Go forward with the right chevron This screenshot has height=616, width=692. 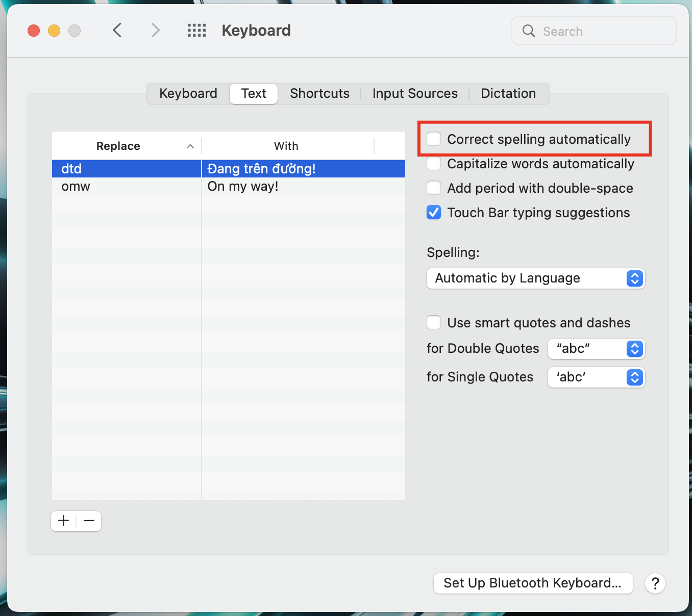pyautogui.click(x=156, y=31)
